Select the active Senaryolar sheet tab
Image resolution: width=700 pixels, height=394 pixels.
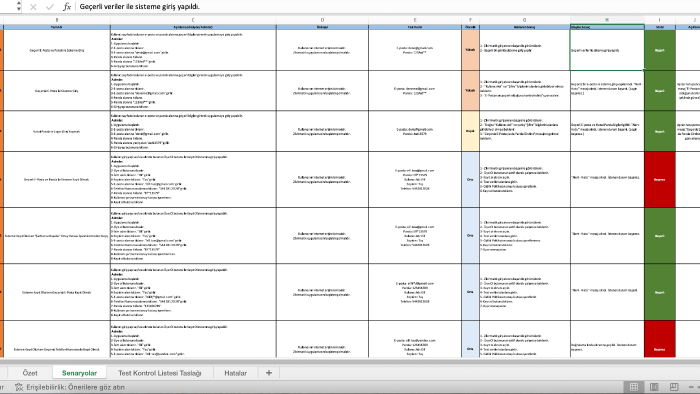coord(79,373)
